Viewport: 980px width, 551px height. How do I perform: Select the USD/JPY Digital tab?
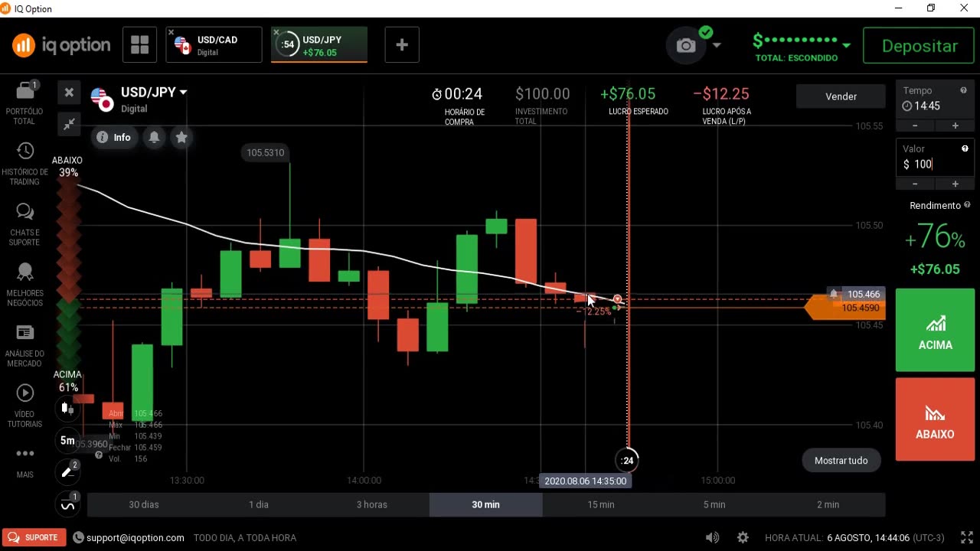pyautogui.click(x=319, y=45)
